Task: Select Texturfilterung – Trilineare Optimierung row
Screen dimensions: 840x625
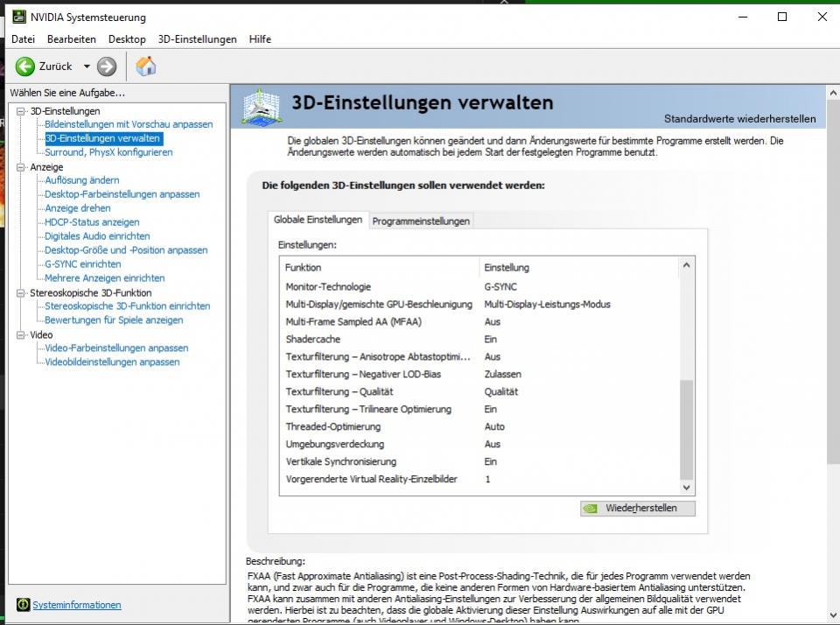Action: (480, 409)
